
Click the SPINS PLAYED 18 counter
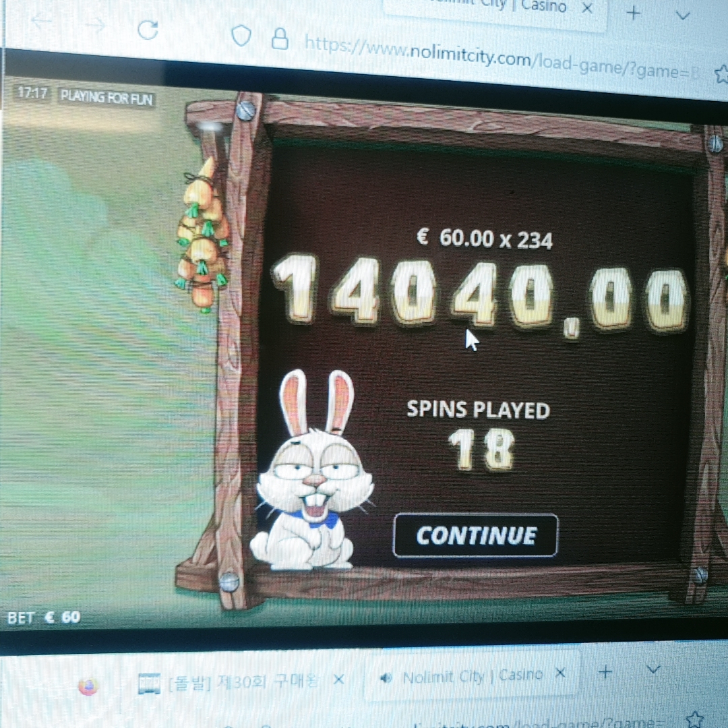[479, 435]
